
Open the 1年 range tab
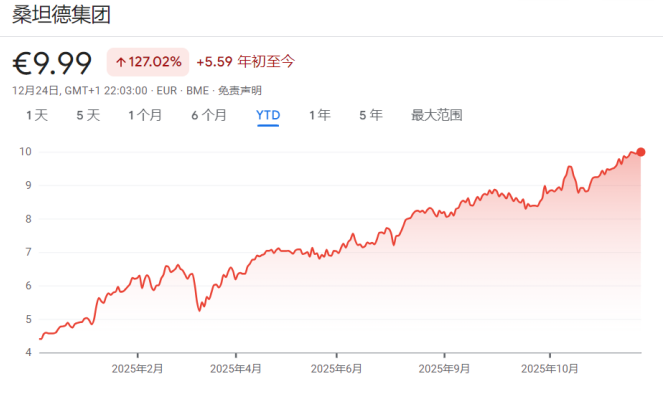(319, 115)
